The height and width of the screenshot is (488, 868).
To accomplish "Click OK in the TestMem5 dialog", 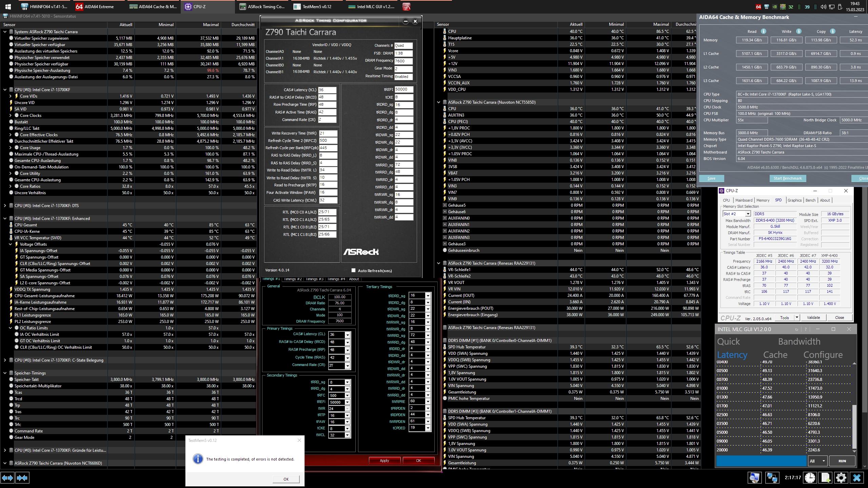I will [x=286, y=479].
